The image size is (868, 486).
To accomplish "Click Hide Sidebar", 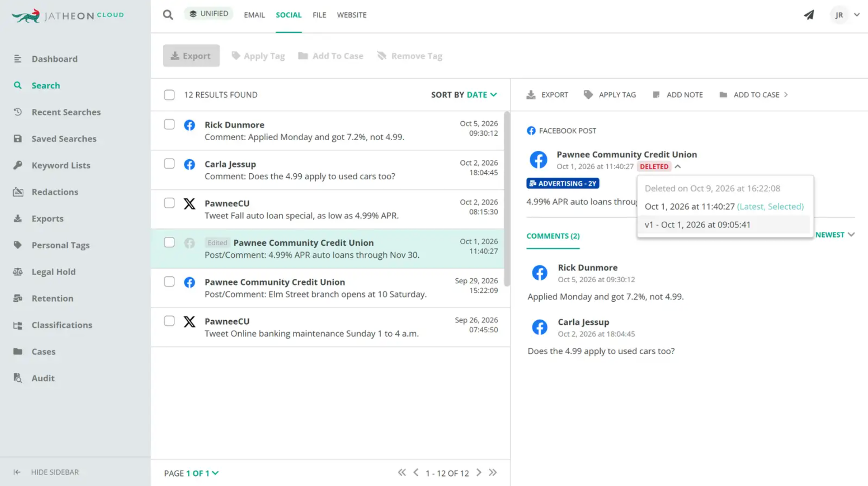I will 46,472.
